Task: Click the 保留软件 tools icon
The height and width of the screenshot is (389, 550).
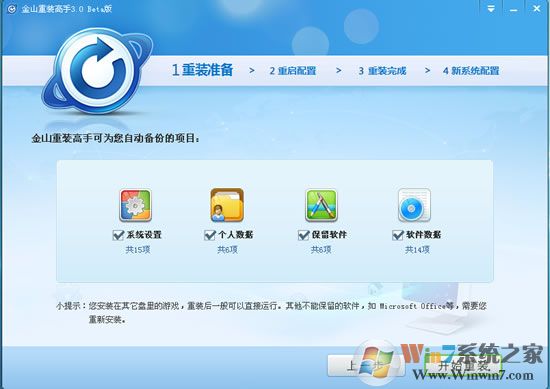Action: point(321,205)
